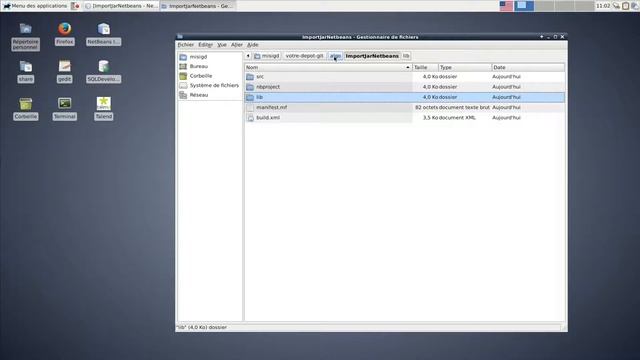Switch to the first workspace in pager
Image resolution: width=640 pixels, height=360 pixels.
[x=524, y=6]
